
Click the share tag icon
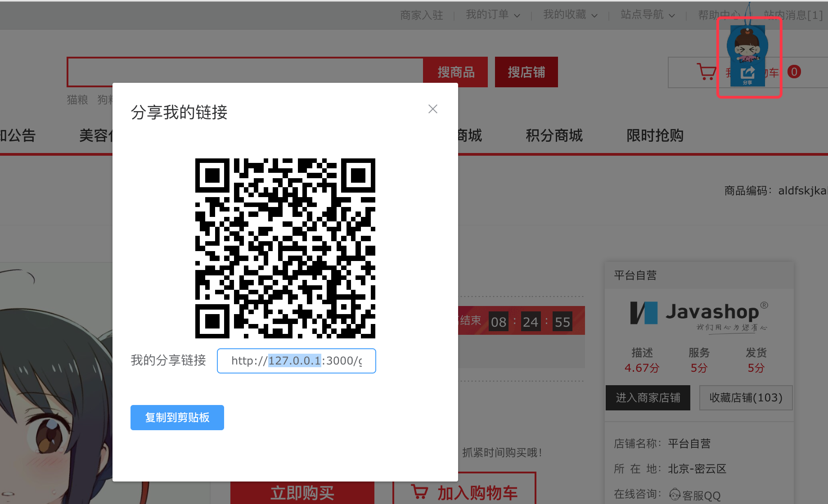click(x=747, y=55)
